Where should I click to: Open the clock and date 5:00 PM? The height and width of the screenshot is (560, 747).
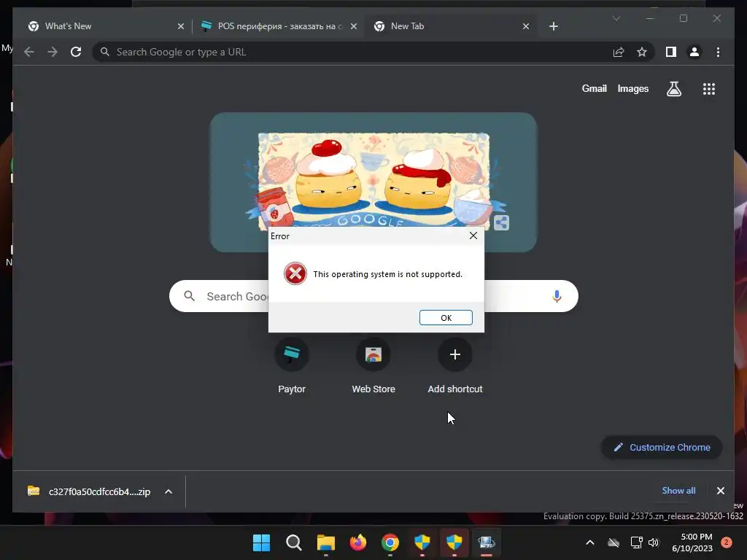pyautogui.click(x=692, y=542)
